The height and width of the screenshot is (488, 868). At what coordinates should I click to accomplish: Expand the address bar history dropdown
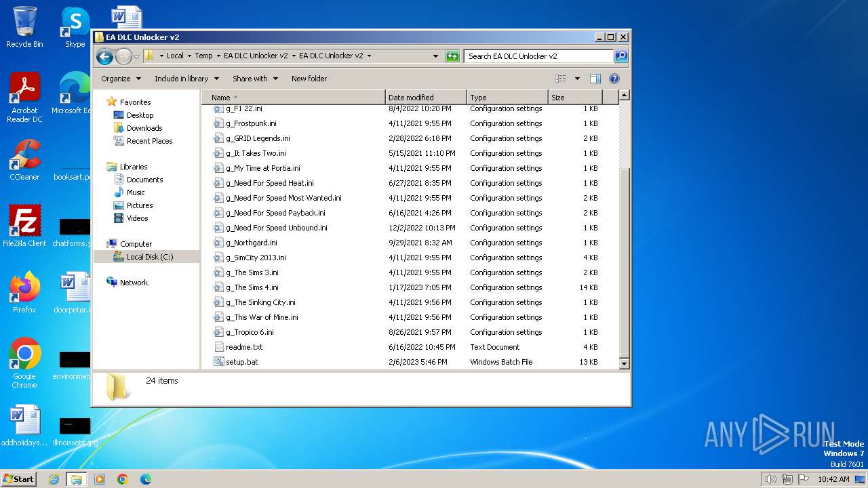pos(435,56)
